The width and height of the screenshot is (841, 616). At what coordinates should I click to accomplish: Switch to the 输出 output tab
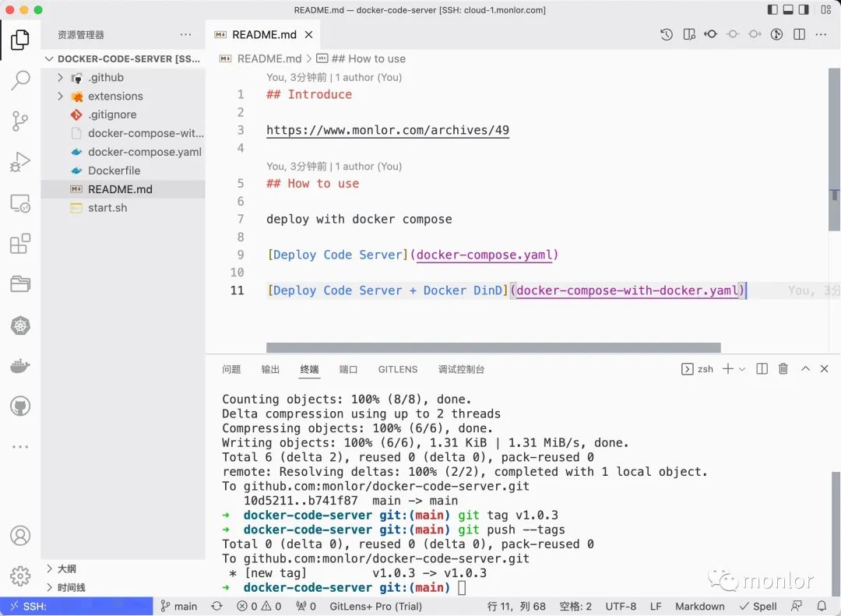point(270,369)
